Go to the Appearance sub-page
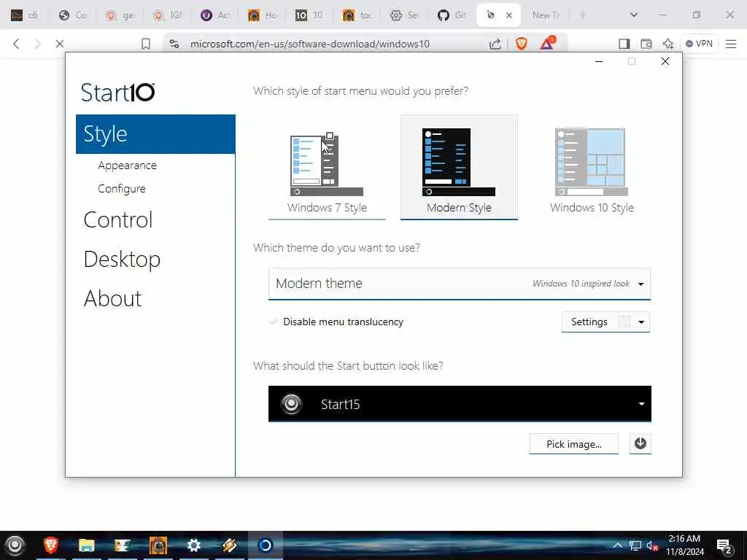747x560 pixels. click(x=127, y=166)
